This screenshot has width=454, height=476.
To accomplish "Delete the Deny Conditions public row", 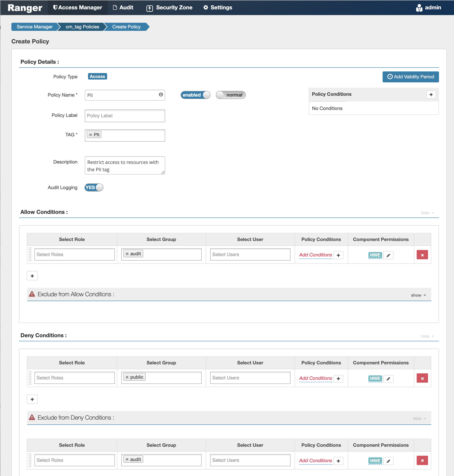I will [422, 378].
